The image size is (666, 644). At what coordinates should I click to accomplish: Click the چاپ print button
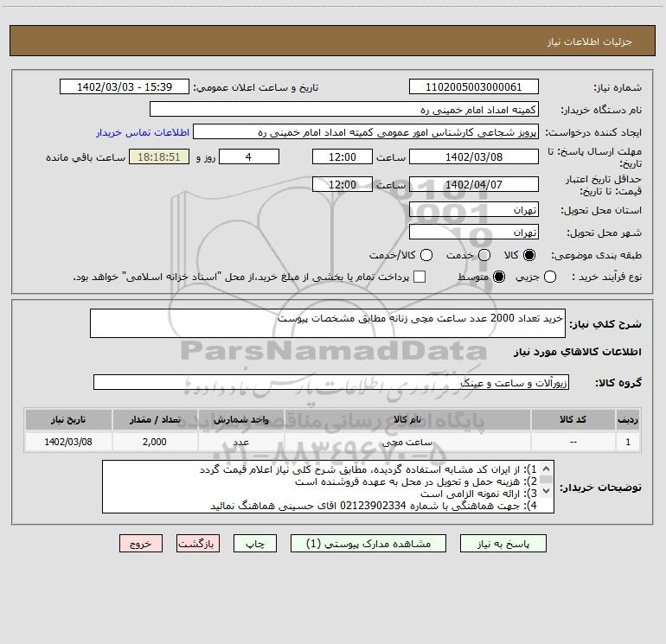255,544
